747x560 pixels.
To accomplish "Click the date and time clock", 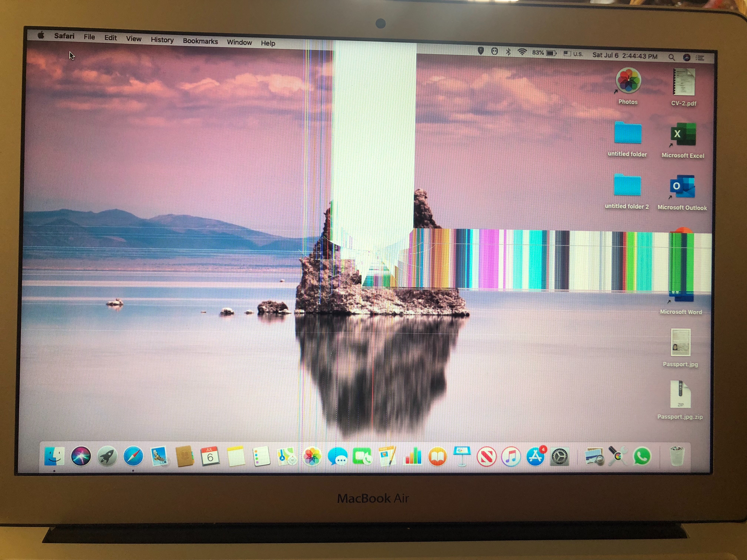I will 624,55.
